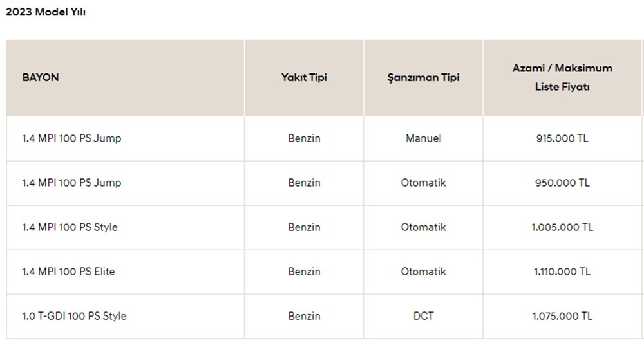Click the 1.4 MPI 100 PS Elite model name
644x343 pixels.
pos(68,272)
